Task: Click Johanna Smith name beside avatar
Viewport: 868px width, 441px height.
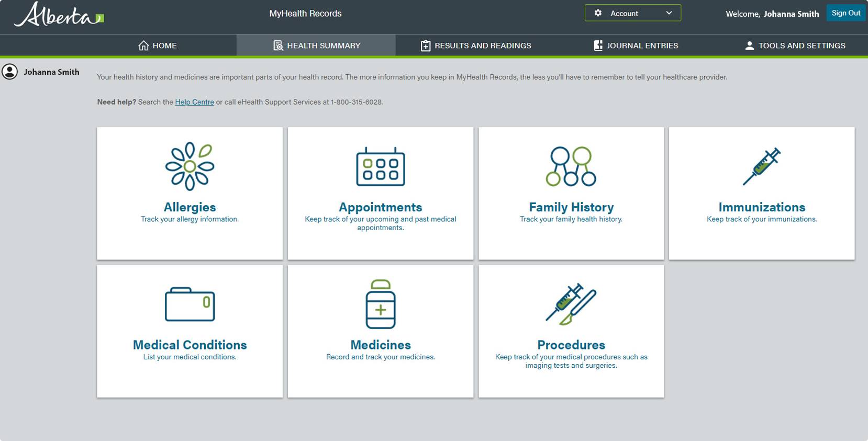Action: [51, 72]
